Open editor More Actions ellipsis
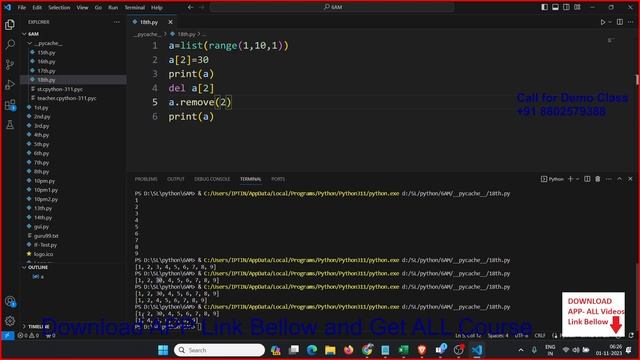This screenshot has width=640, height=360. 631,22
